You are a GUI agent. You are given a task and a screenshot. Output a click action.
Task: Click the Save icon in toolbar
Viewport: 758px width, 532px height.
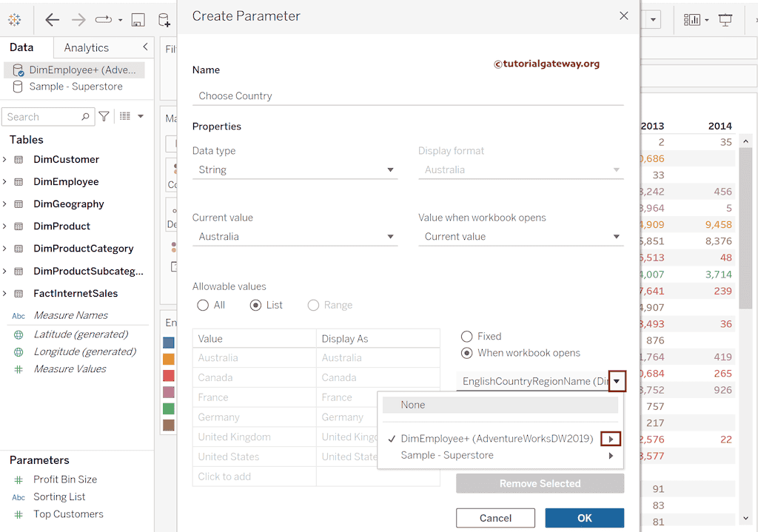point(138,20)
